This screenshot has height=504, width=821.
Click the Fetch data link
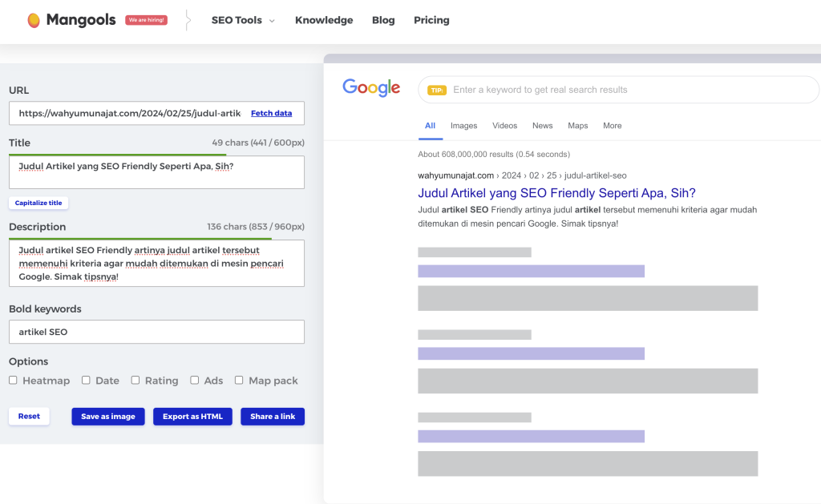tap(271, 113)
